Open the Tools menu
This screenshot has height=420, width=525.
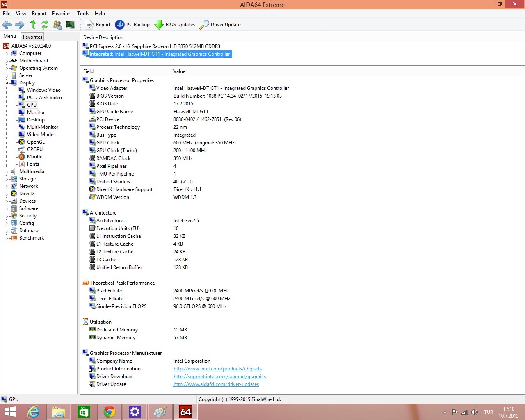(x=83, y=13)
